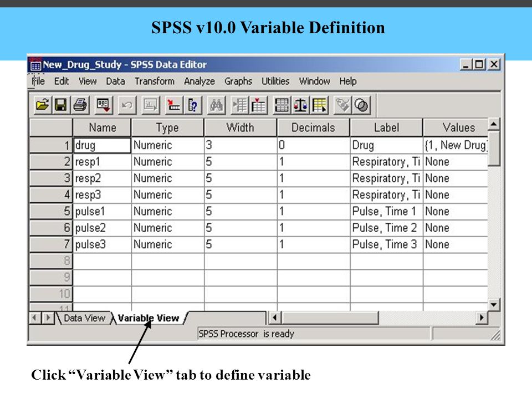Switch to the Data View tab

coord(84,318)
